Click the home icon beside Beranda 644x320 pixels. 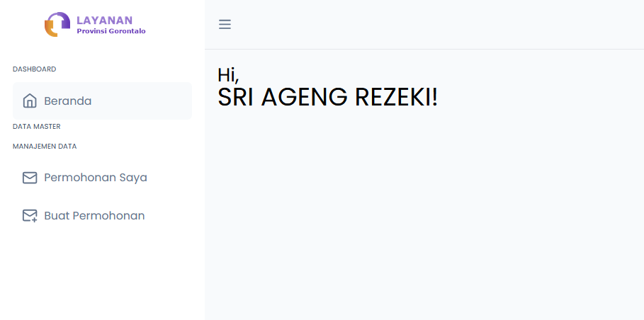(30, 101)
